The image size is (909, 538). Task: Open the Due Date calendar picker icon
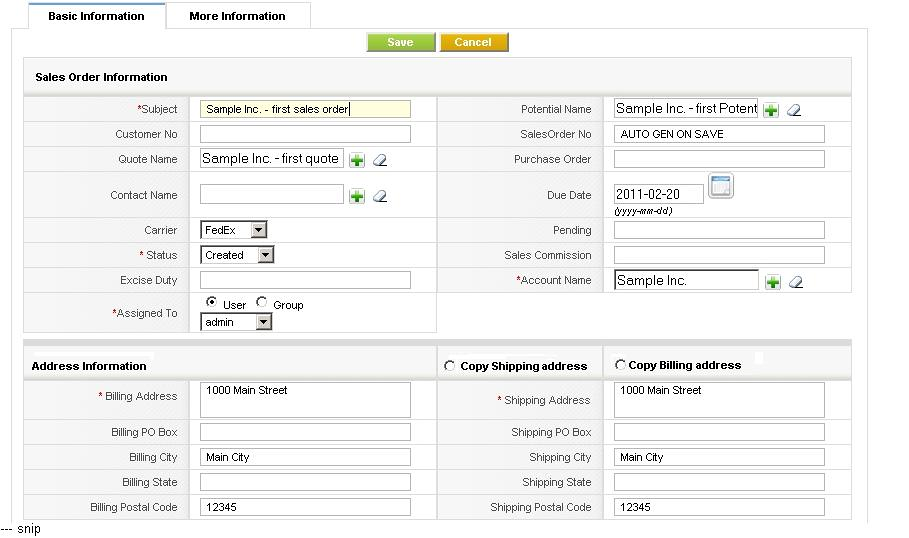[x=721, y=186]
